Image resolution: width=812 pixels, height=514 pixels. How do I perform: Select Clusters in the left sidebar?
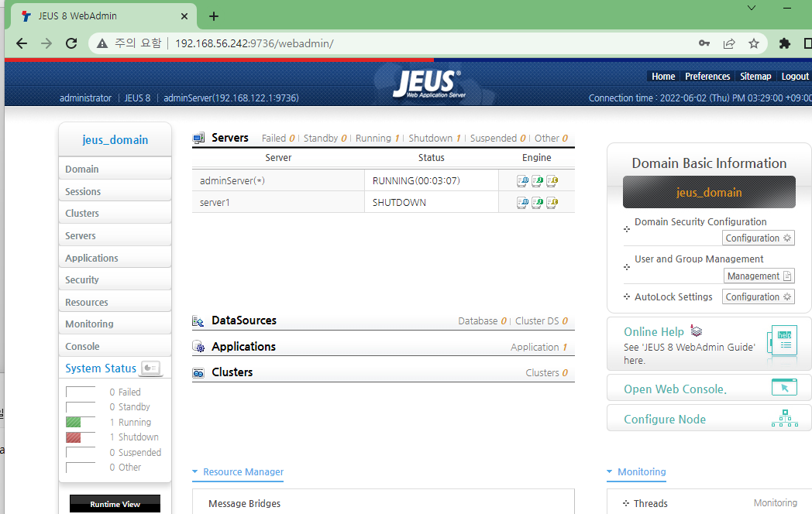[115, 213]
